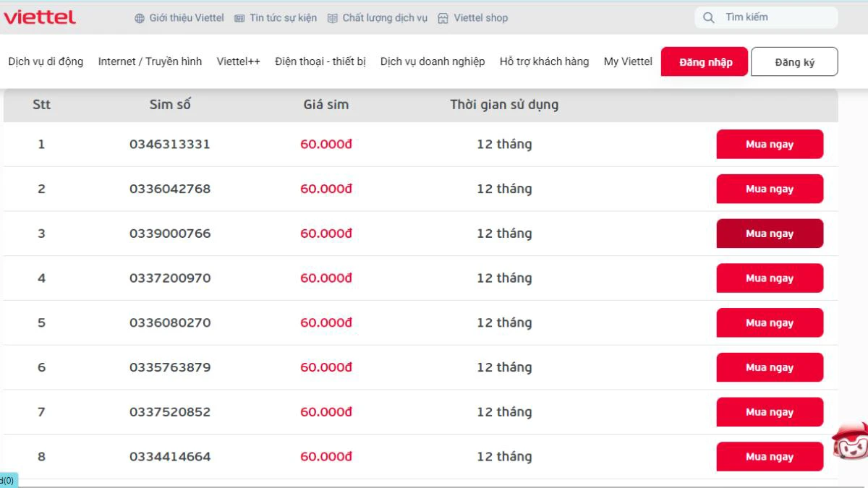This screenshot has width=868, height=488.
Task: Buy sim 0339000766 with Mua ngay
Action: tap(770, 234)
